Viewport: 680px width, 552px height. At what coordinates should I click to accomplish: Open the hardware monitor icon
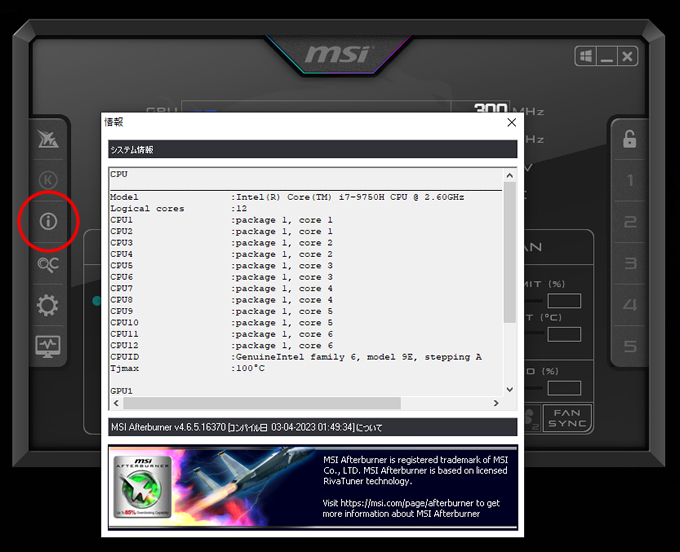(x=48, y=346)
